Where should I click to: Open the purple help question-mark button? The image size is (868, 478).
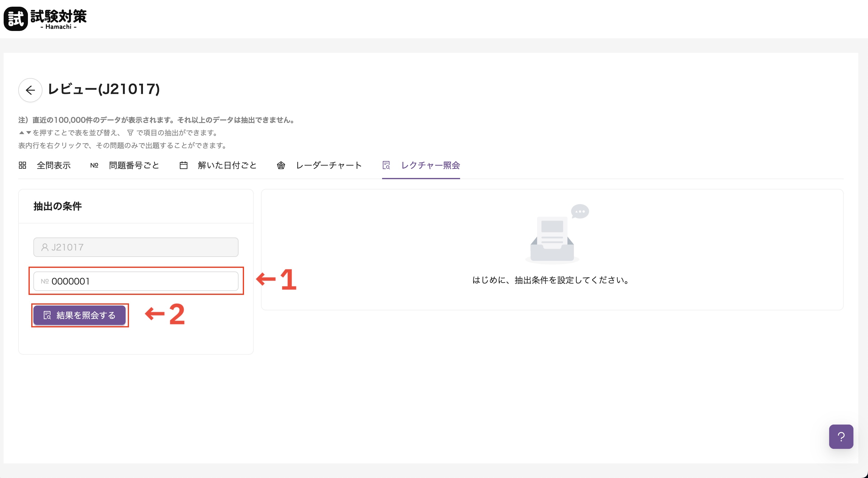pyautogui.click(x=841, y=436)
